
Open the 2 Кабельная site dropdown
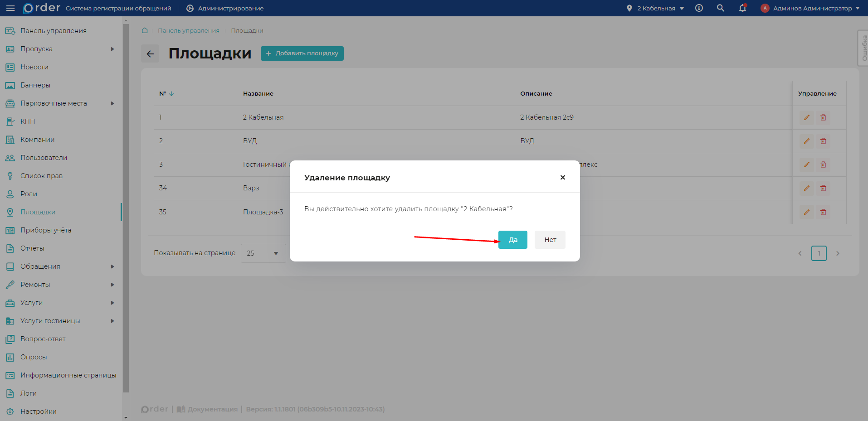656,8
